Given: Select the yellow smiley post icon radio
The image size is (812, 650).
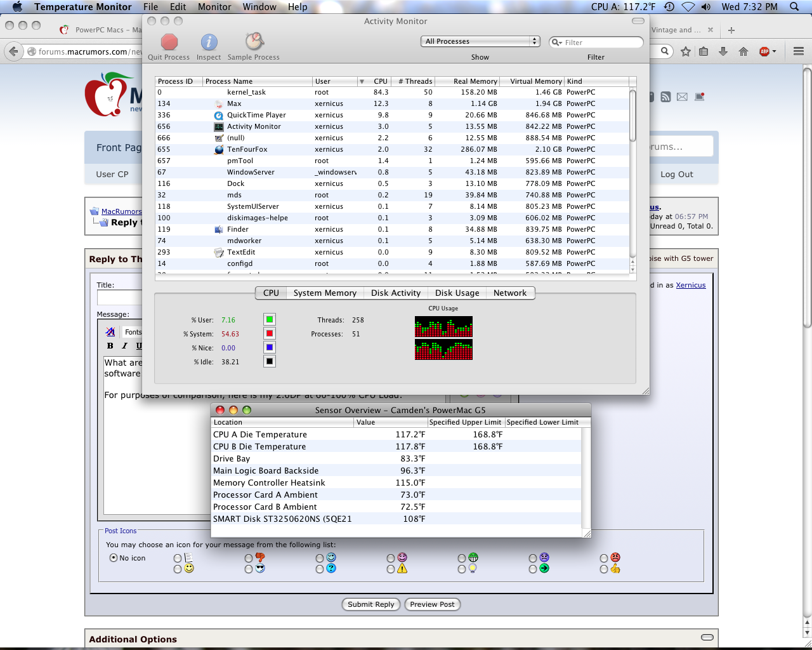Looking at the screenshot, I should pyautogui.click(x=178, y=569).
